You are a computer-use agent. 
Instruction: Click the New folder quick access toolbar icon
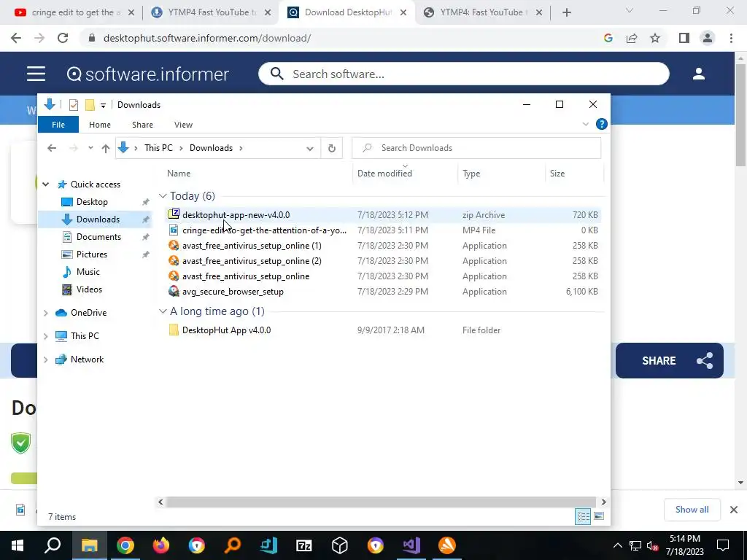point(90,105)
